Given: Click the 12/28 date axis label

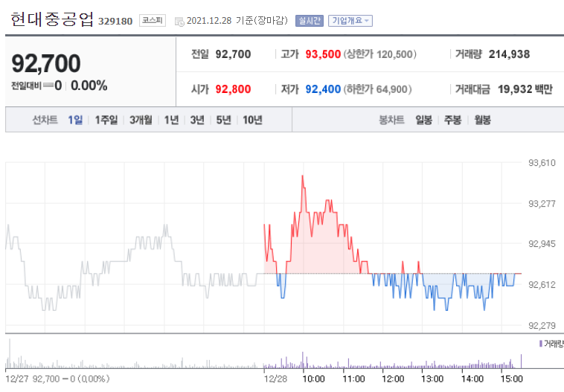Looking at the screenshot, I should click(x=275, y=379).
